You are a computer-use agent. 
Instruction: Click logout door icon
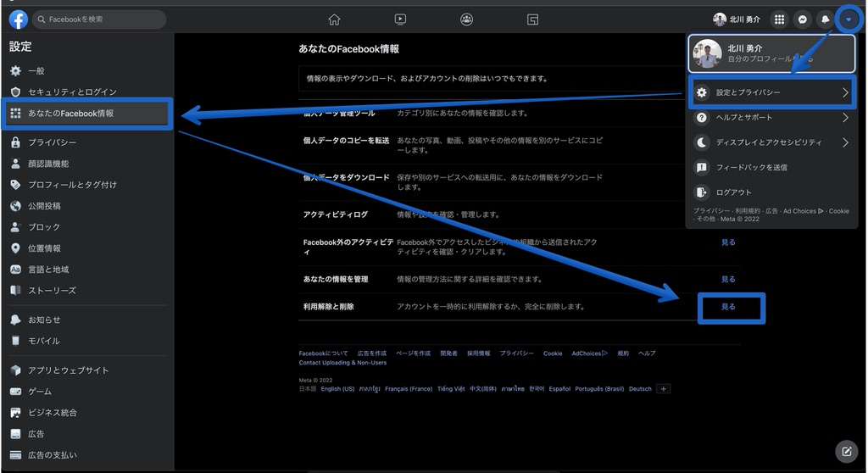tap(701, 192)
